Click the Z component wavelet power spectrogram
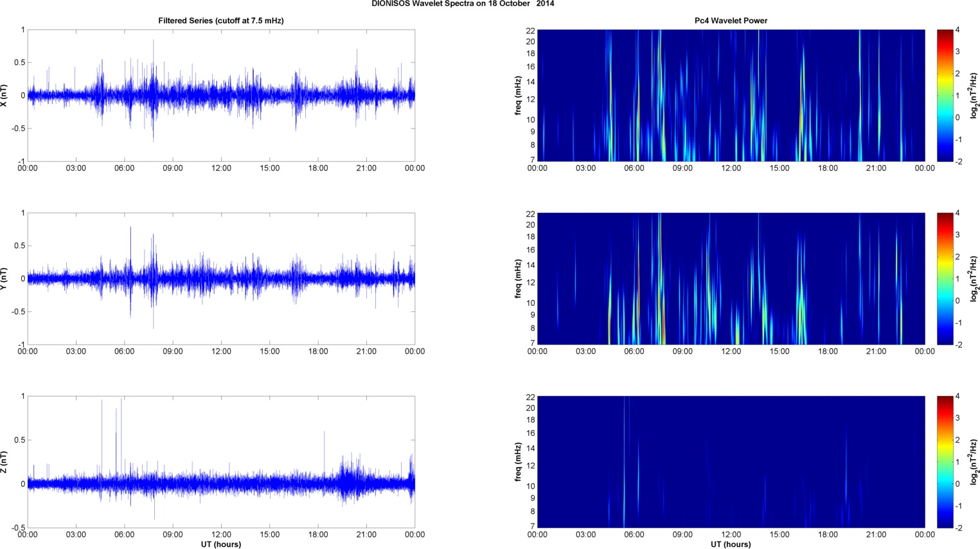Screen dimensions: 980x549 [x=731, y=462]
